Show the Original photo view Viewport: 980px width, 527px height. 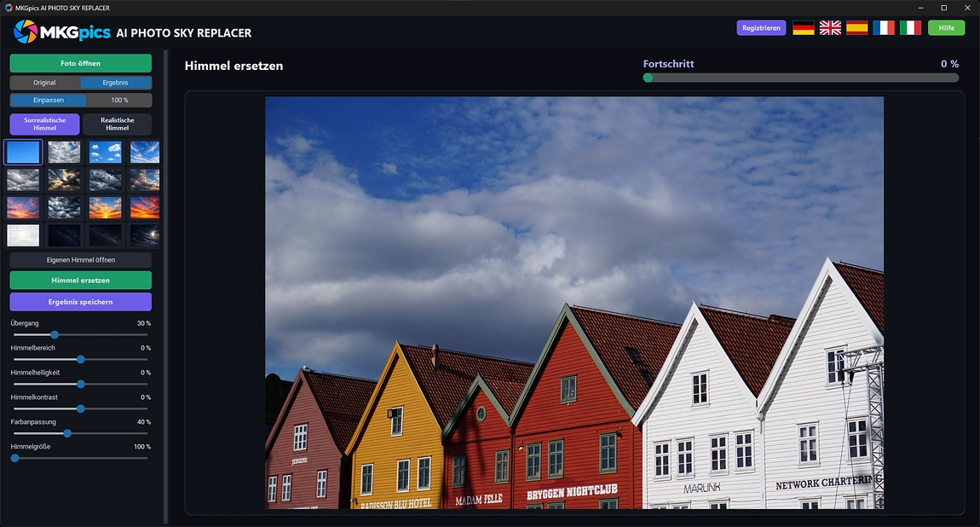coord(44,83)
